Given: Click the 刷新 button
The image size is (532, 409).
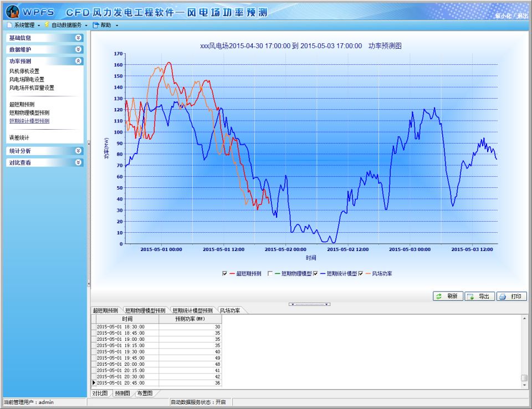Looking at the screenshot, I should 448,296.
